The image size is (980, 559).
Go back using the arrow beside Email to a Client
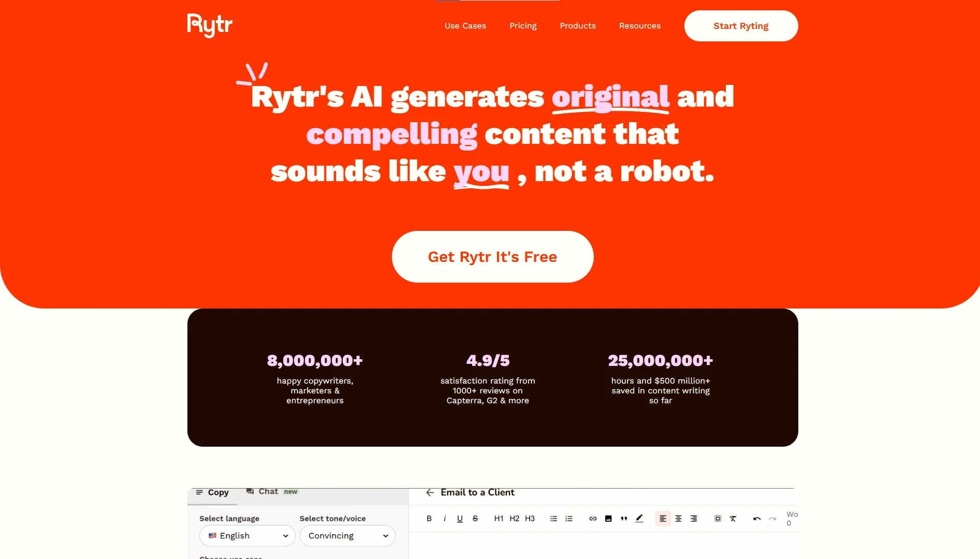[x=430, y=493]
